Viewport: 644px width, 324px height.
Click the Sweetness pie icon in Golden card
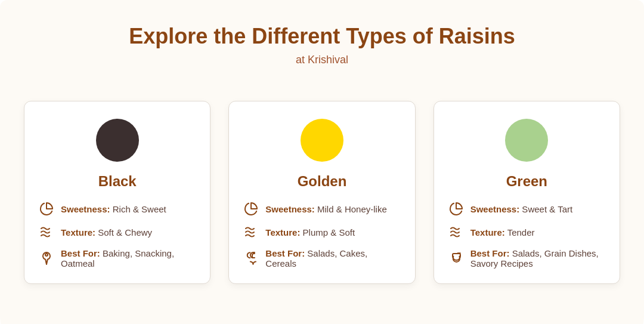point(251,209)
